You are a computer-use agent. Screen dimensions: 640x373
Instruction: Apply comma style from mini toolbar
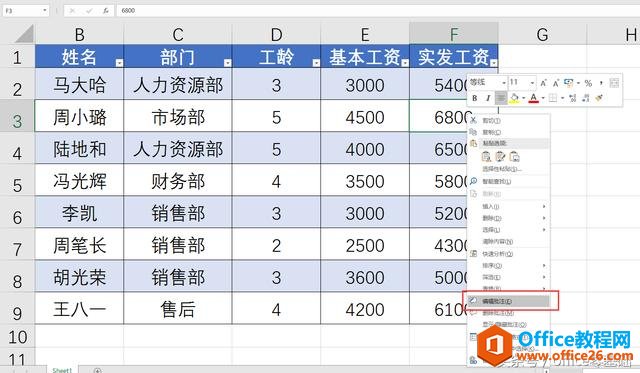[x=601, y=83]
